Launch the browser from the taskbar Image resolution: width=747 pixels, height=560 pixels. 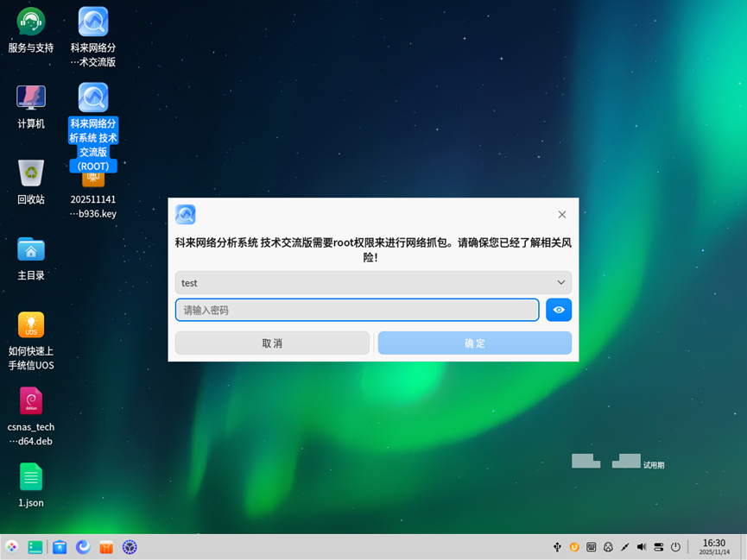83,546
